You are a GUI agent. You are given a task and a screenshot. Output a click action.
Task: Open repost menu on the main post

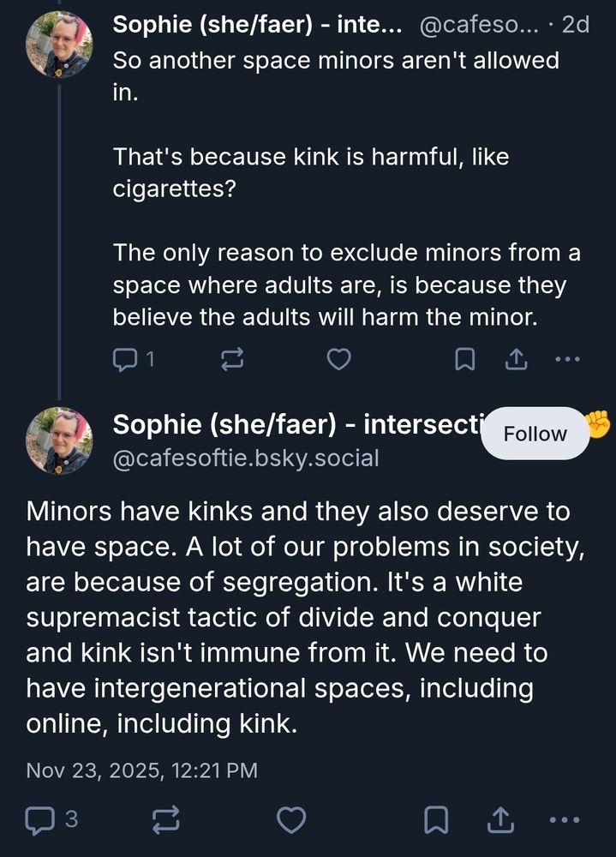pos(165,820)
